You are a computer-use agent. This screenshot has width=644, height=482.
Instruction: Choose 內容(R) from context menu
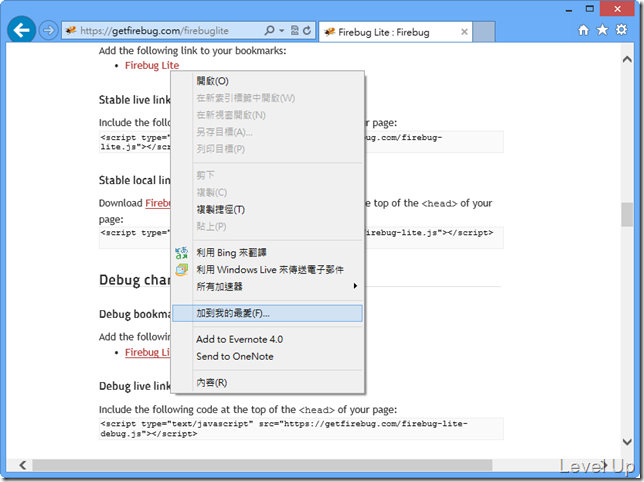(x=267, y=383)
